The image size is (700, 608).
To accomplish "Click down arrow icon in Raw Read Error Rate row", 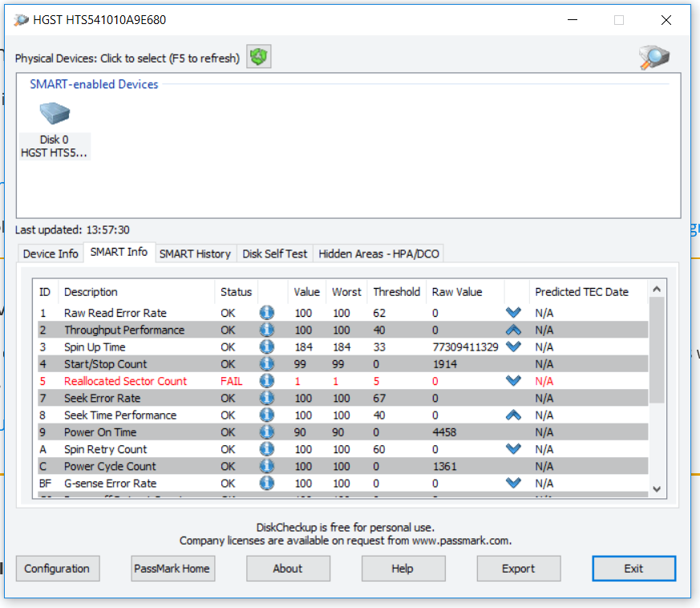I will [513, 312].
